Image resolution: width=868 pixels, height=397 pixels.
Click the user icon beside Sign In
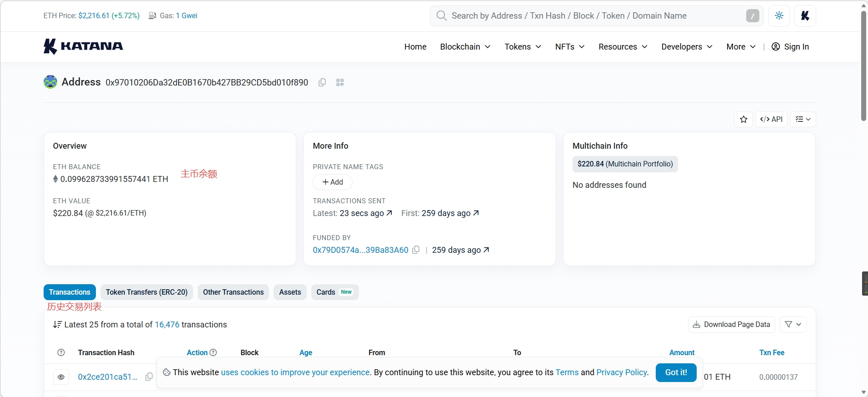[776, 47]
